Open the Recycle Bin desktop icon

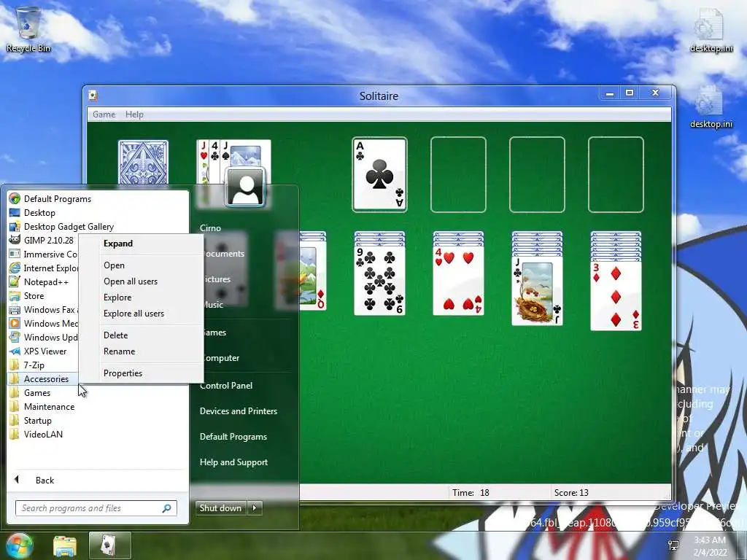click(28, 28)
